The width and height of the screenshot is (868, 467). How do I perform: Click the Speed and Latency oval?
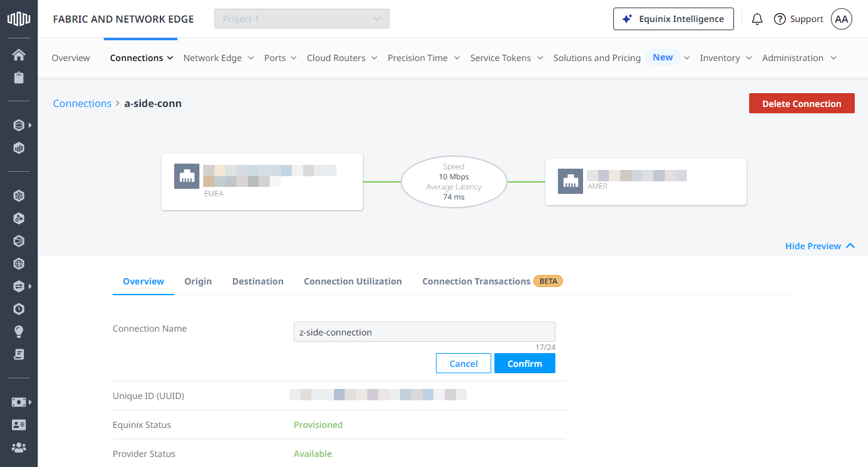[454, 182]
